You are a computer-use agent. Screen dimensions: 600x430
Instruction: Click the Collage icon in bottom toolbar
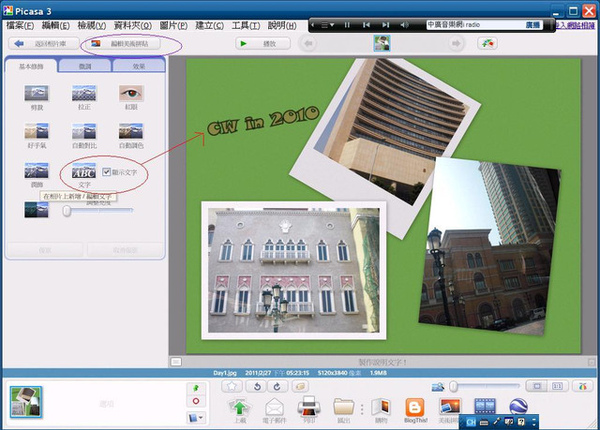(450, 406)
